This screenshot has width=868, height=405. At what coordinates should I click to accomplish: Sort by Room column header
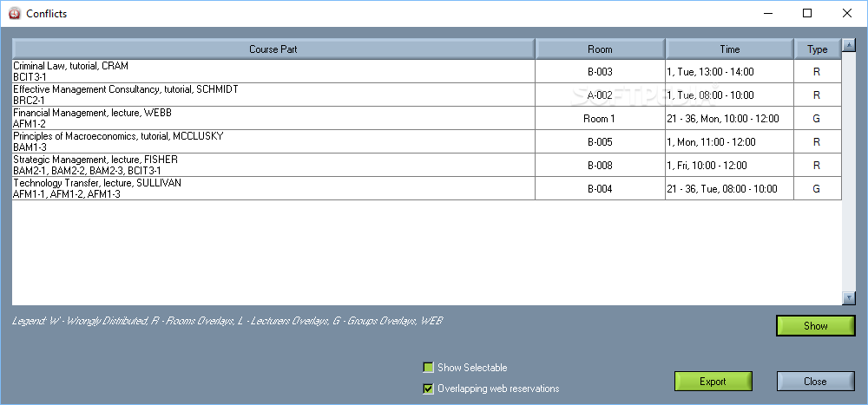coord(600,49)
